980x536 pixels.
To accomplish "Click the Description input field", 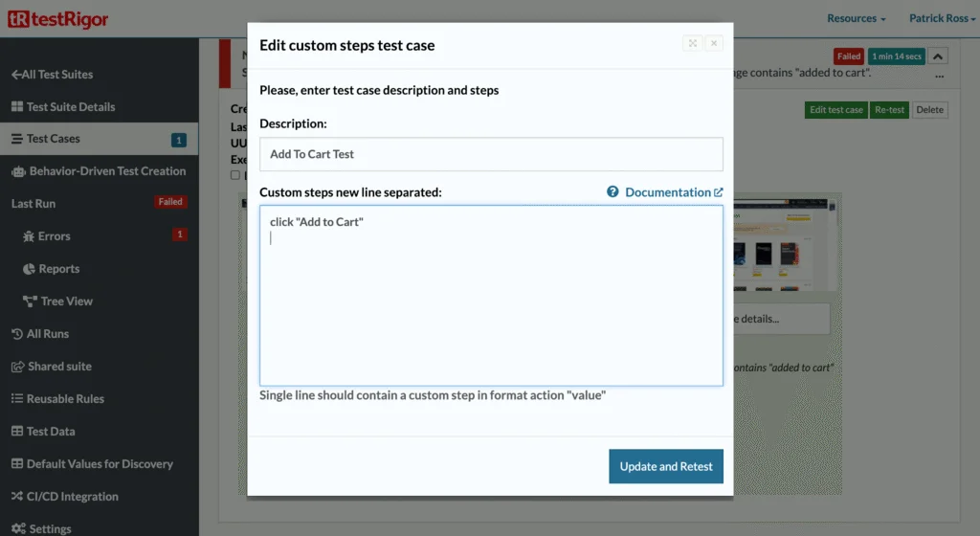I will [x=491, y=154].
